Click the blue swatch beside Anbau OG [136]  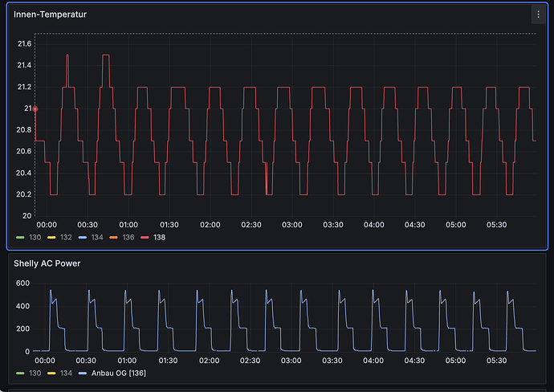coord(83,373)
